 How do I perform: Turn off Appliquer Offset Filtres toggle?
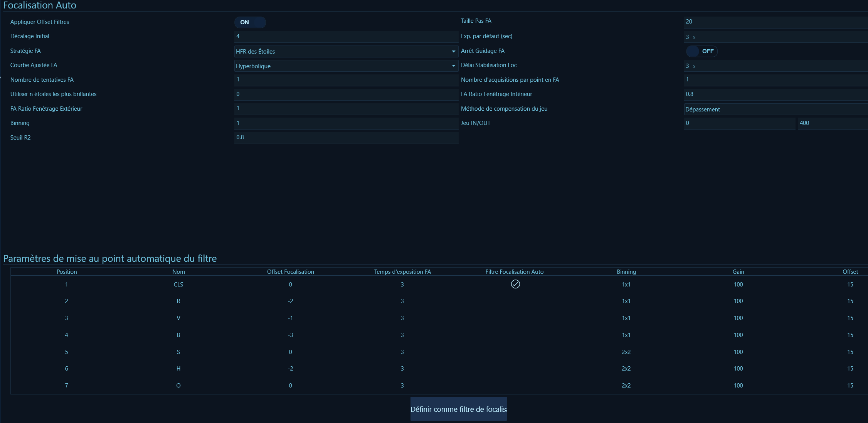(x=250, y=22)
